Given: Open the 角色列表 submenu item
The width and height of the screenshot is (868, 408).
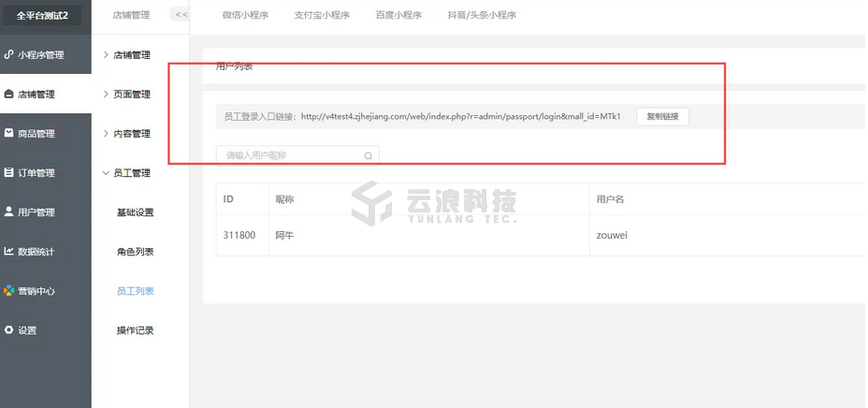Looking at the screenshot, I should tap(135, 252).
